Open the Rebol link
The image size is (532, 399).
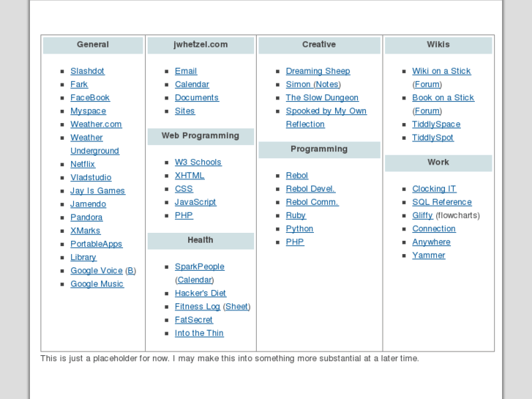[297, 176]
